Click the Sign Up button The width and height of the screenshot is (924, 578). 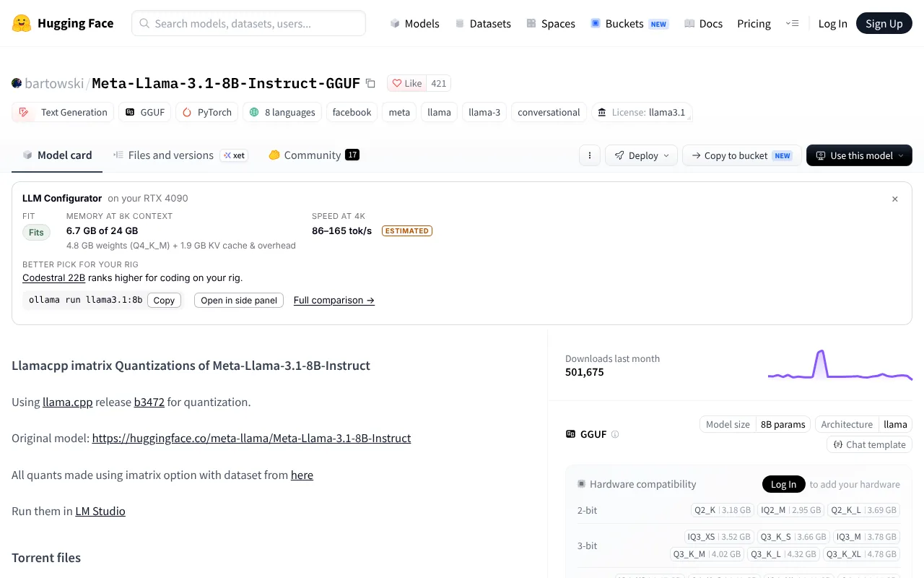pos(884,23)
